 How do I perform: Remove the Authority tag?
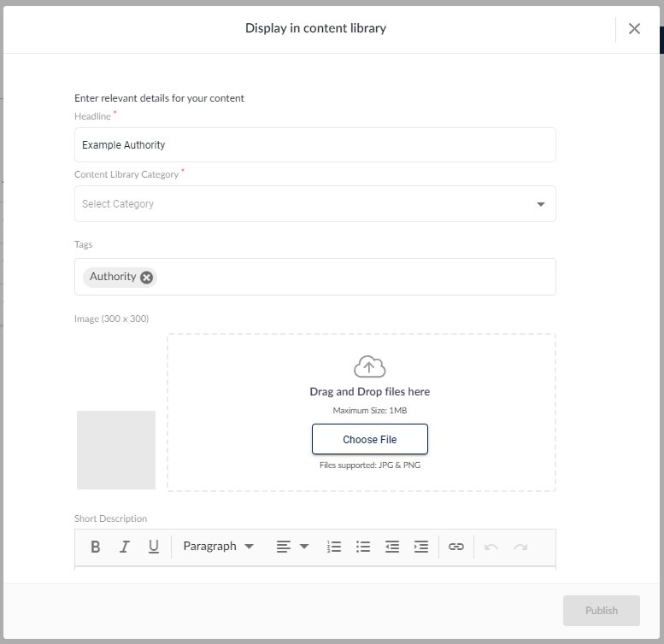point(146,278)
